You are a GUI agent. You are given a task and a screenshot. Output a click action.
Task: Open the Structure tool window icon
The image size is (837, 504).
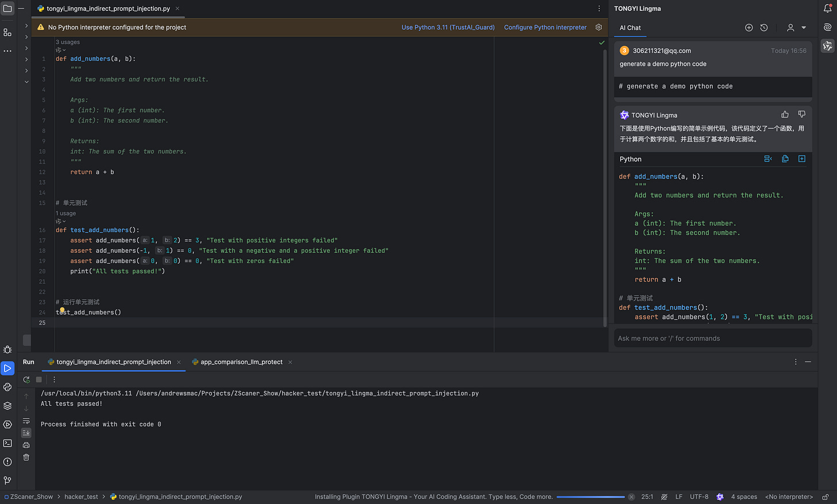coord(7,33)
